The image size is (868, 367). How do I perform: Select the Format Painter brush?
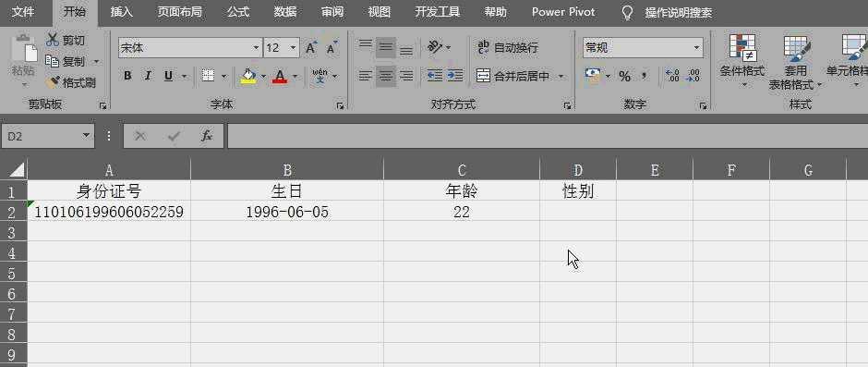[54, 82]
